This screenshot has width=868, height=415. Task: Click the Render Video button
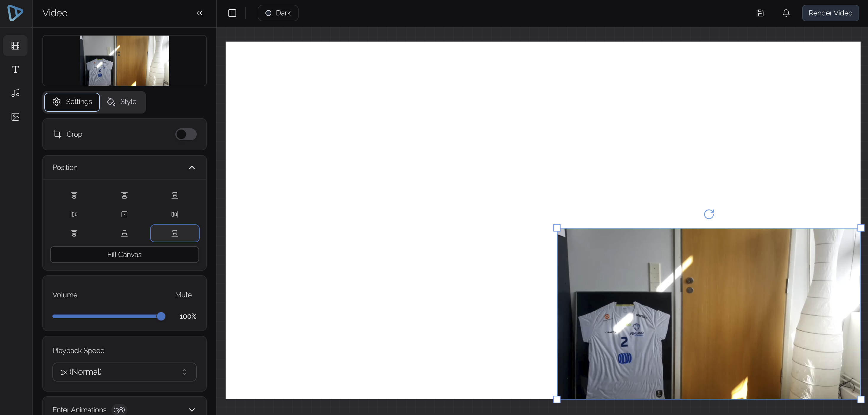(x=830, y=13)
